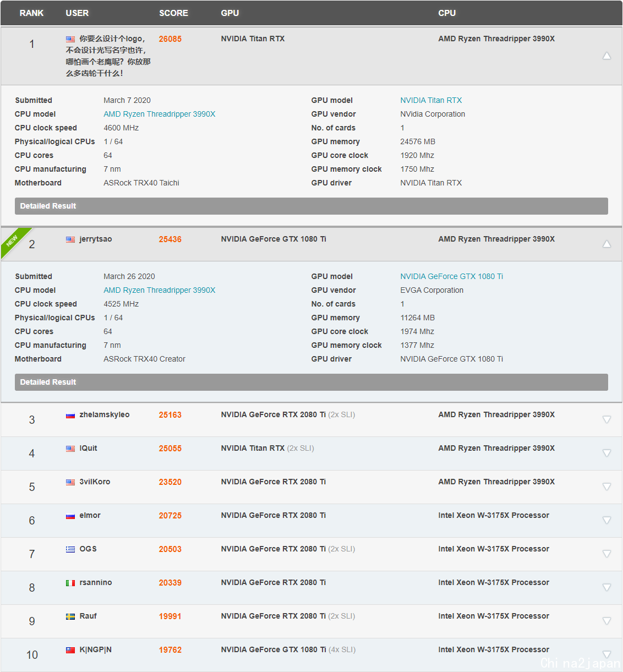Open IQuit user profile
This screenshot has height=672, width=623.
(88, 448)
